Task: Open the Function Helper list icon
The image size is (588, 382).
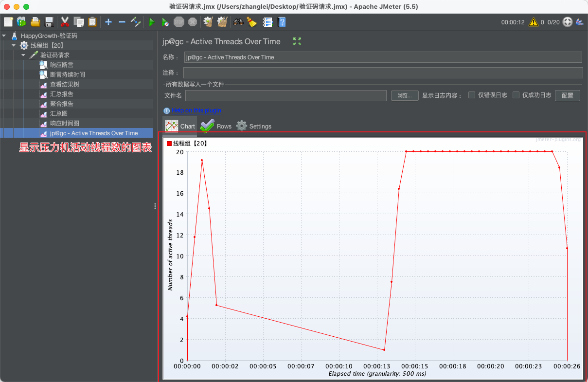Action: tap(267, 22)
